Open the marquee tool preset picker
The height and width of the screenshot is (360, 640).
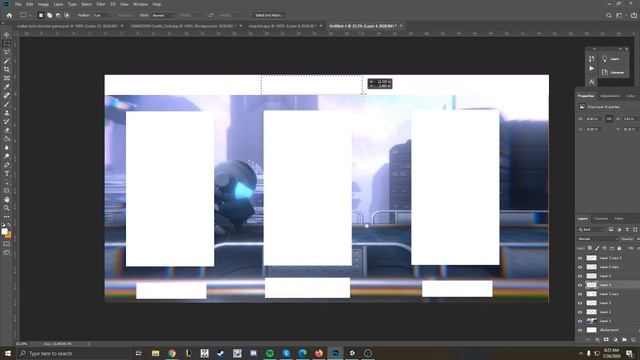25,15
